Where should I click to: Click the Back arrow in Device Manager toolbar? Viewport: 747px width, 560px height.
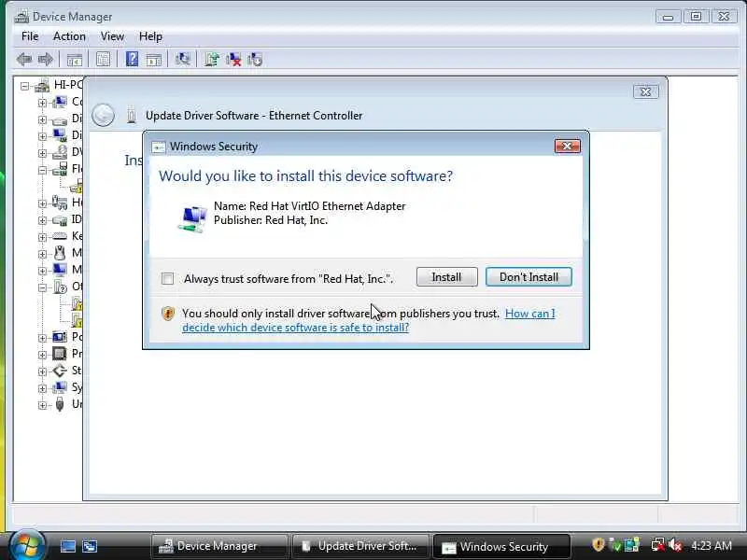(x=24, y=60)
